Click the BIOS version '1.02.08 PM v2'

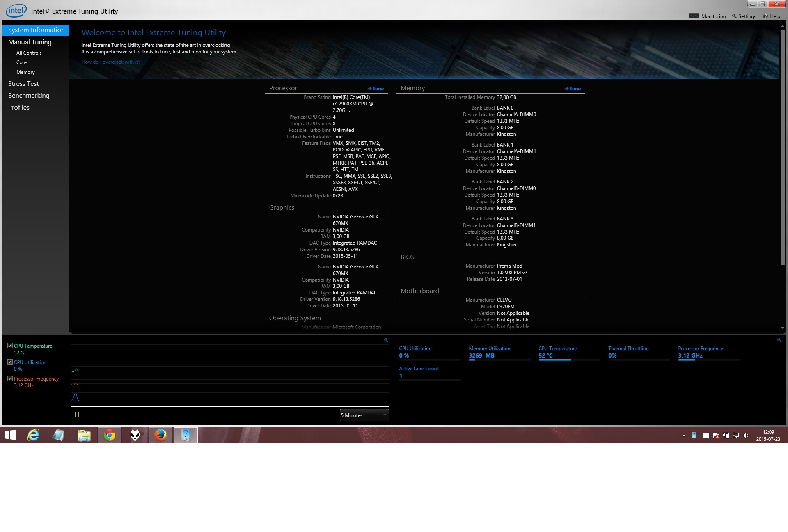(x=512, y=273)
